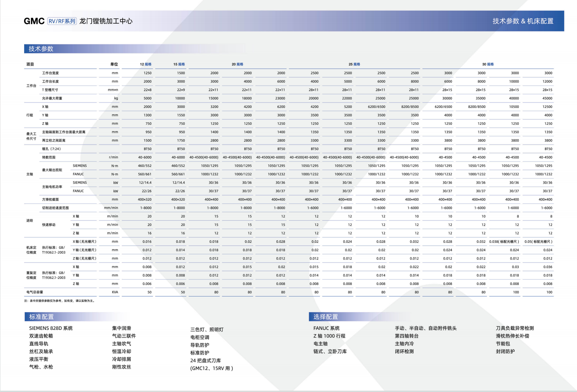Screen dimensions: 577x392
Task: Click the 12 规格 column header
Action: 146,64
